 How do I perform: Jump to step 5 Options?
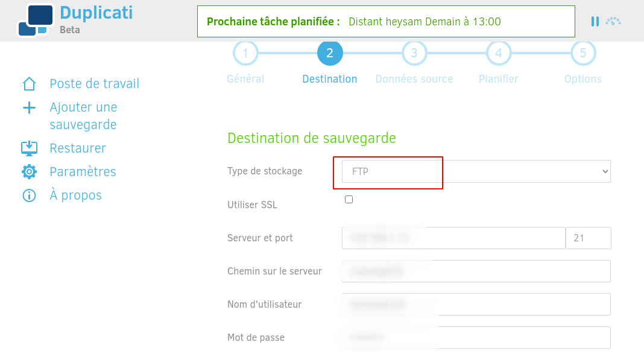[583, 53]
